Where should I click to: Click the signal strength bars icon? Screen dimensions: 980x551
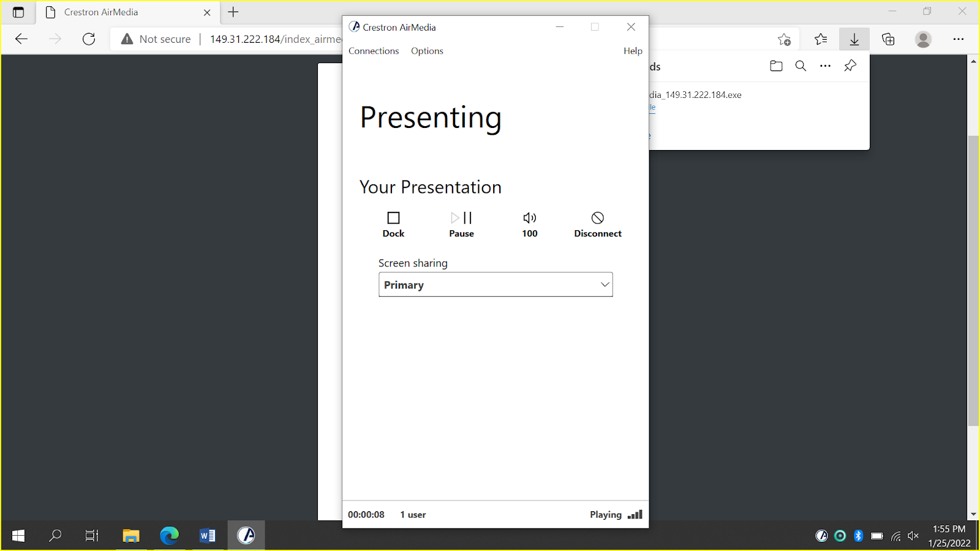click(x=635, y=514)
